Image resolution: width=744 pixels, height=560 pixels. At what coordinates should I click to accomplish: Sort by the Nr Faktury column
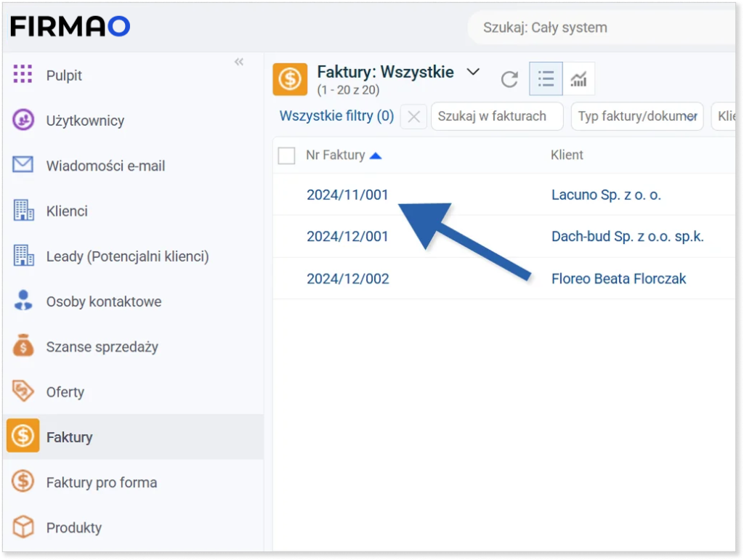click(336, 155)
